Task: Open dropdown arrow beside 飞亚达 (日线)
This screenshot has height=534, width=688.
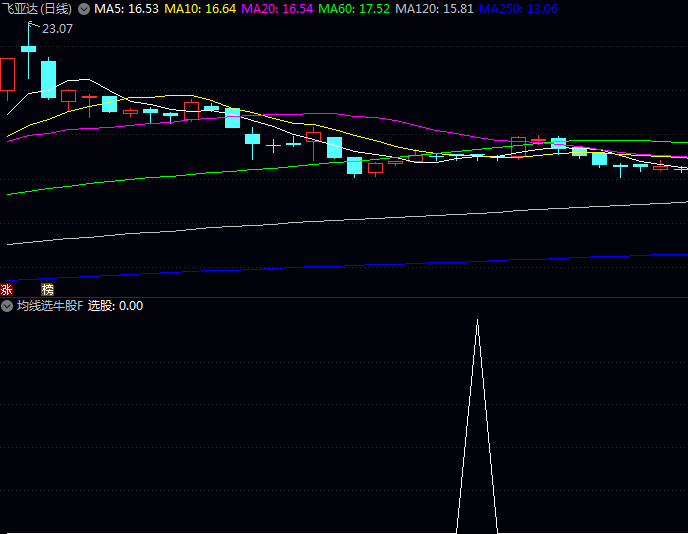Action: pyautogui.click(x=84, y=8)
